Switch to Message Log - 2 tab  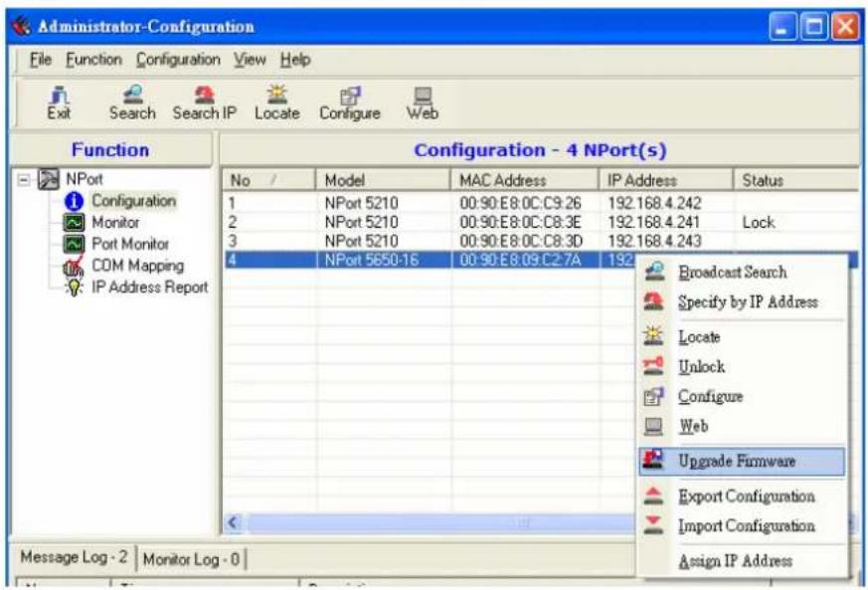coord(74,557)
